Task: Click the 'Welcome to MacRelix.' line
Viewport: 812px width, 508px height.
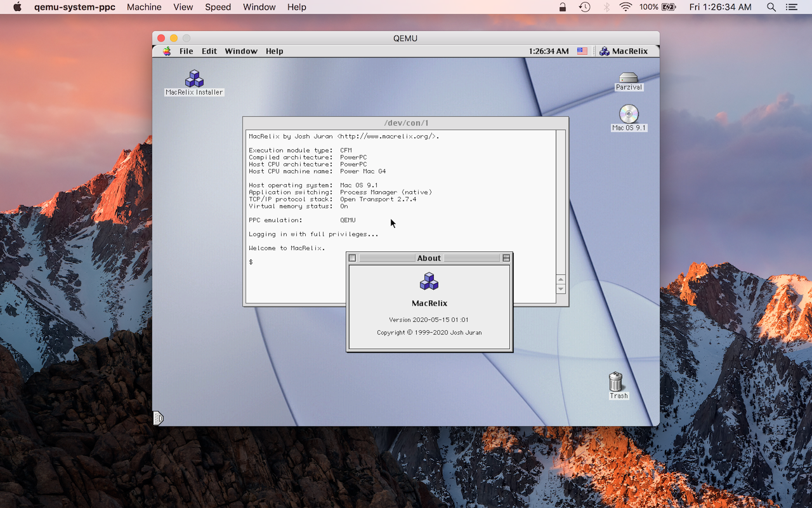Action: [287, 248]
